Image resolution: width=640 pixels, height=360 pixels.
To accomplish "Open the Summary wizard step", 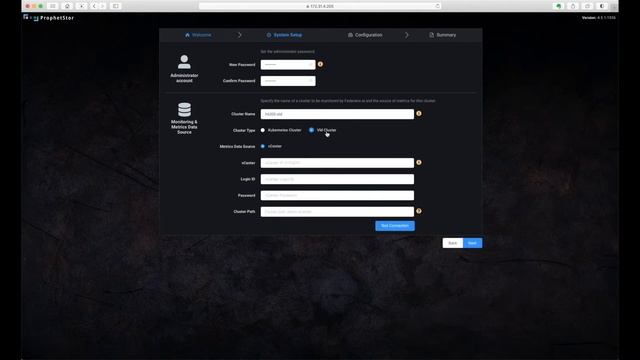I will click(x=442, y=35).
